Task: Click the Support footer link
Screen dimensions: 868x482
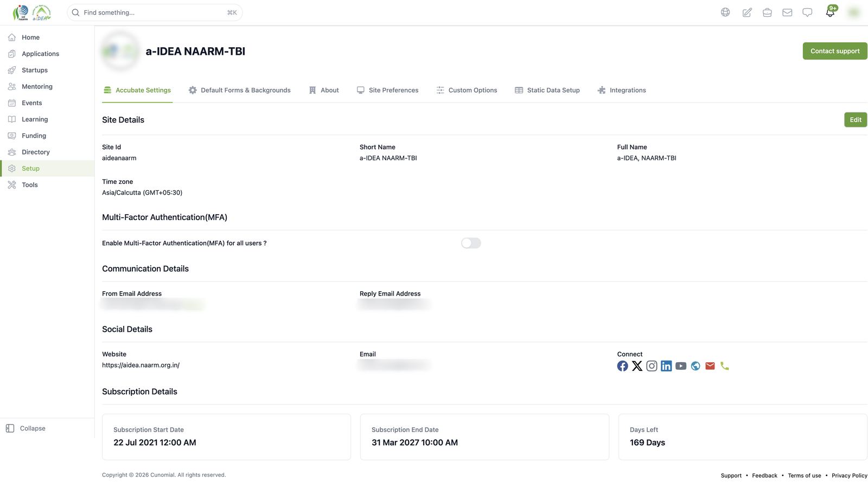Action: (x=731, y=475)
